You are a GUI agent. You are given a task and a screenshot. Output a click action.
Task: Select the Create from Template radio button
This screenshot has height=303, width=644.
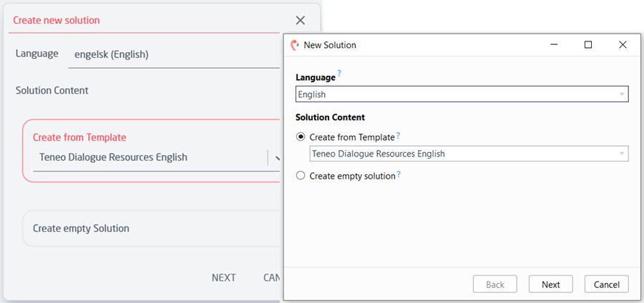(x=301, y=136)
